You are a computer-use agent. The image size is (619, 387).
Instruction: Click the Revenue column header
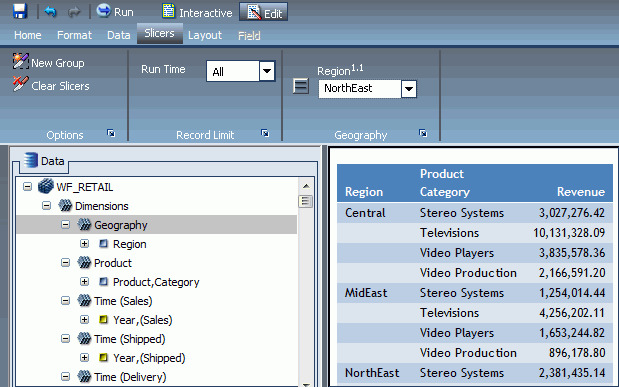point(580,192)
